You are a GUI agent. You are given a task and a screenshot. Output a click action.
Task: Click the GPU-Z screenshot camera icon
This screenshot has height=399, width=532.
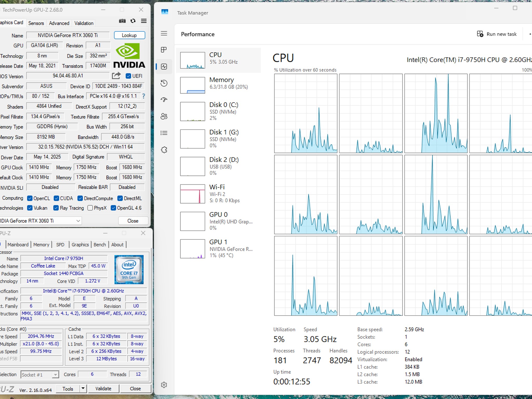(x=122, y=21)
